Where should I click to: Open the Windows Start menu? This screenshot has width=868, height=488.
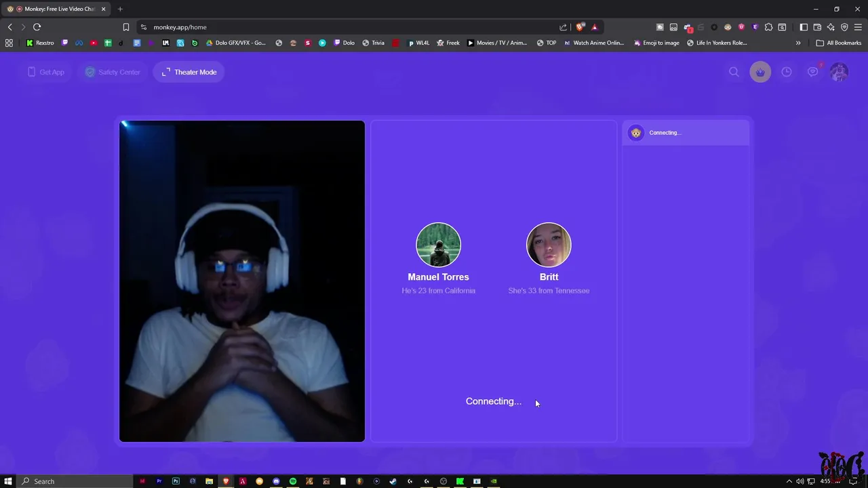(8, 481)
